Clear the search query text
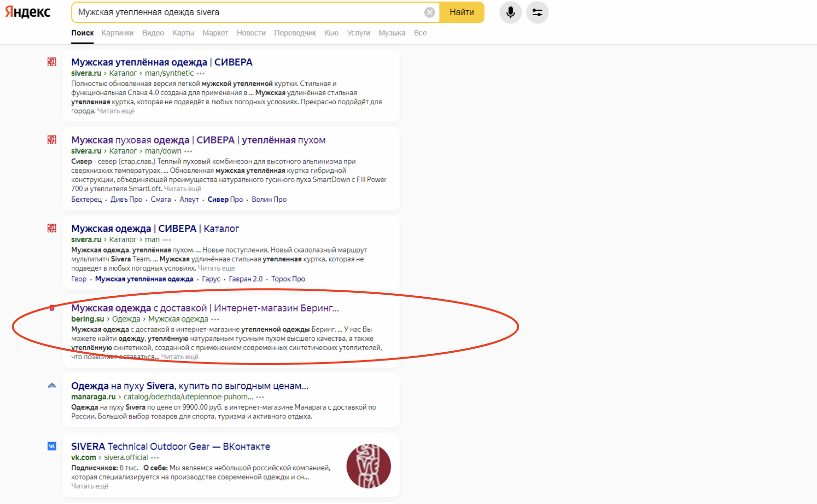The image size is (817, 504). [x=429, y=12]
